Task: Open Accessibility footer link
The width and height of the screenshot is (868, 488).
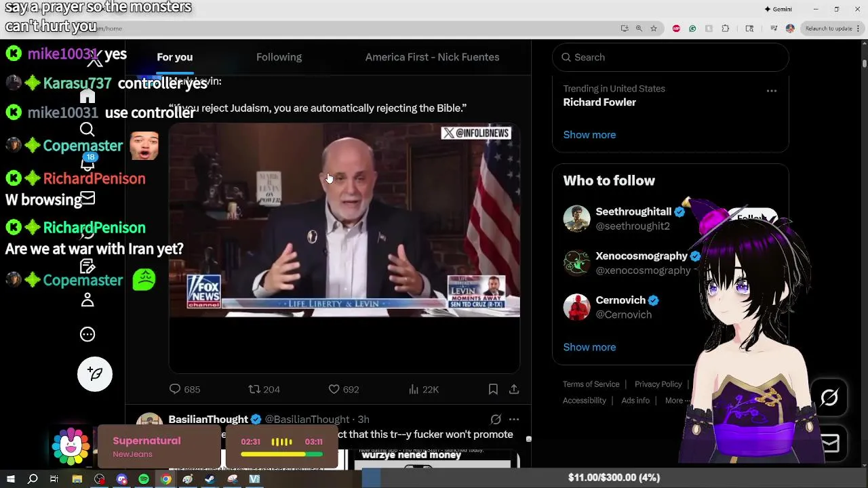Action: (584, 401)
